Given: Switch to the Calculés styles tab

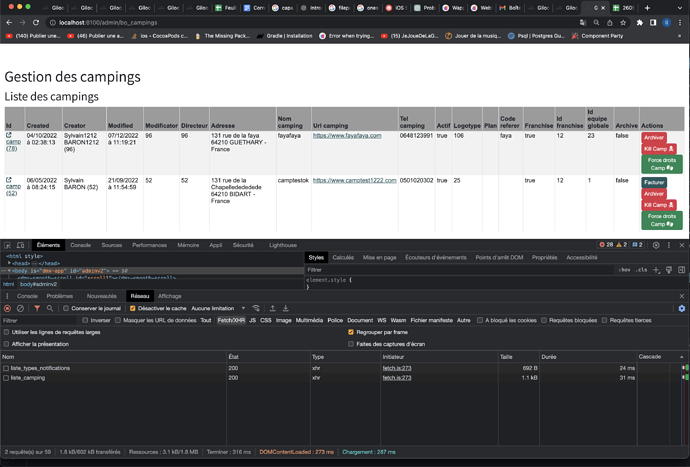Looking at the screenshot, I should click(343, 257).
